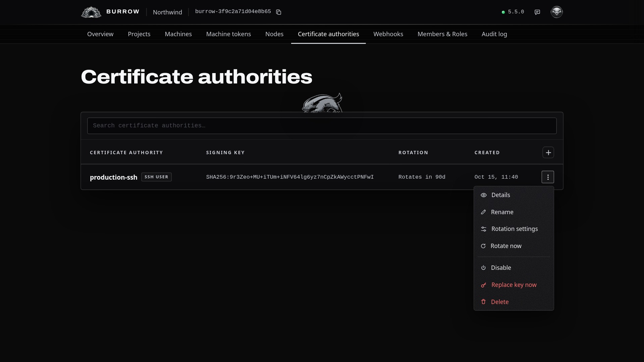The height and width of the screenshot is (362, 644).
Task: Click the Burrow logo
Action: pos(110,12)
